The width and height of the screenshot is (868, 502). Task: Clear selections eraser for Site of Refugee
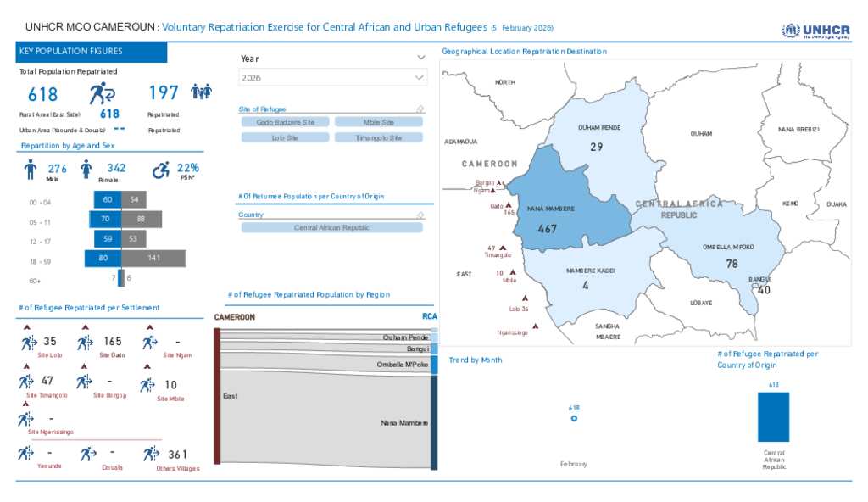(419, 109)
